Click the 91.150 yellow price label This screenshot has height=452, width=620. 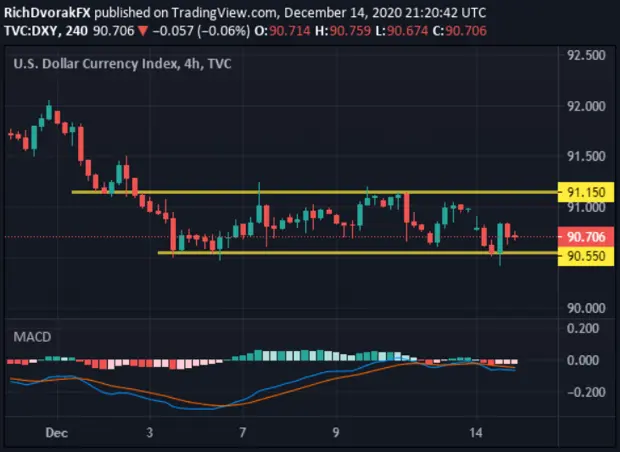click(x=586, y=192)
